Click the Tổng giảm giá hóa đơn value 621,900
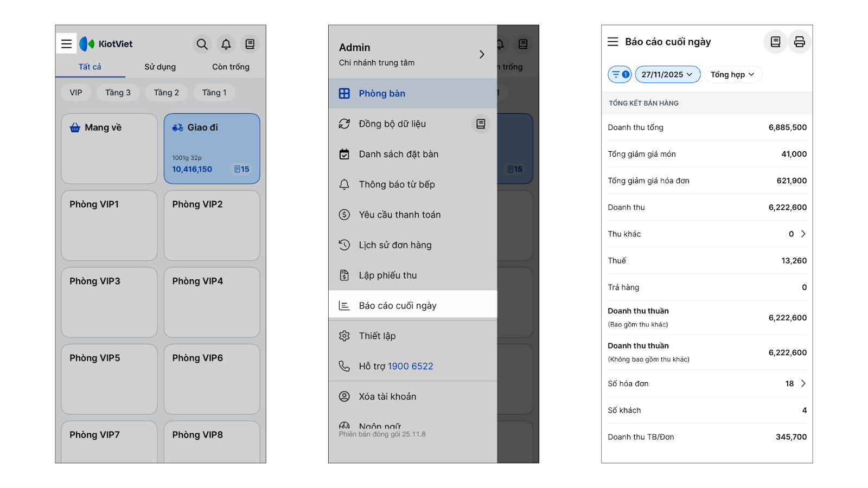Image resolution: width=868 pixels, height=488 pixels. pos(792,181)
